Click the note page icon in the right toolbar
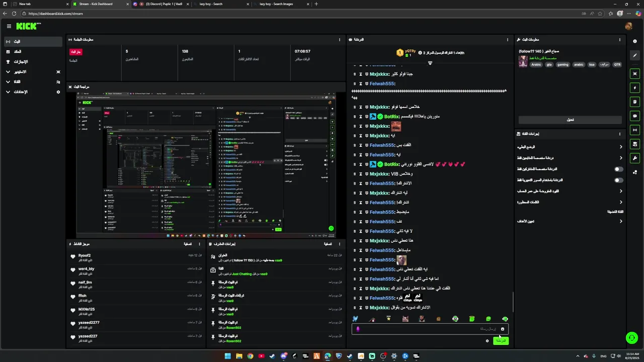The image size is (644, 362). click(x=635, y=102)
